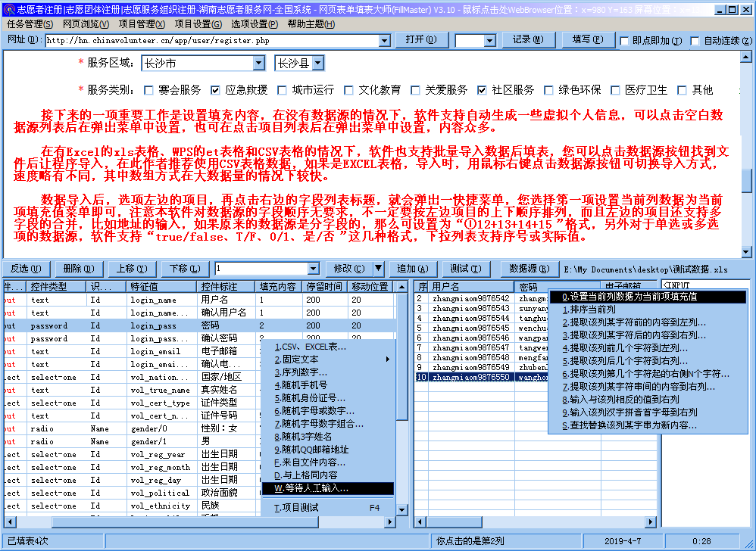Viewport: 756px width, 551px height.
Task: Click the 用户名 data column header
Action: 471,287
